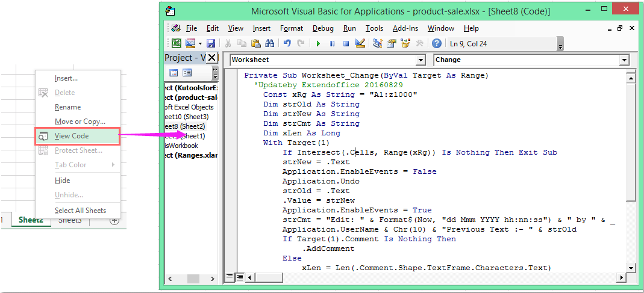Open the Worksheet object dropdown
Viewport: 644px width, 293px height.
click(420, 60)
